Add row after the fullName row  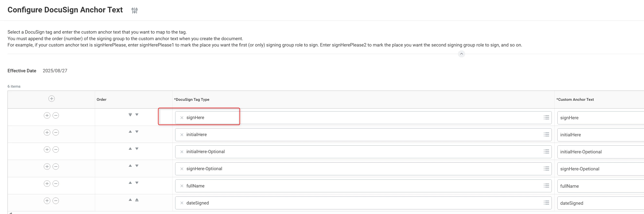pyautogui.click(x=47, y=184)
